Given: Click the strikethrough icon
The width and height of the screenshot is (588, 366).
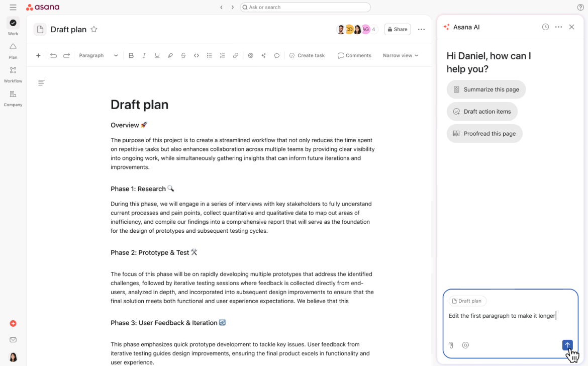Looking at the screenshot, I should pos(183,55).
